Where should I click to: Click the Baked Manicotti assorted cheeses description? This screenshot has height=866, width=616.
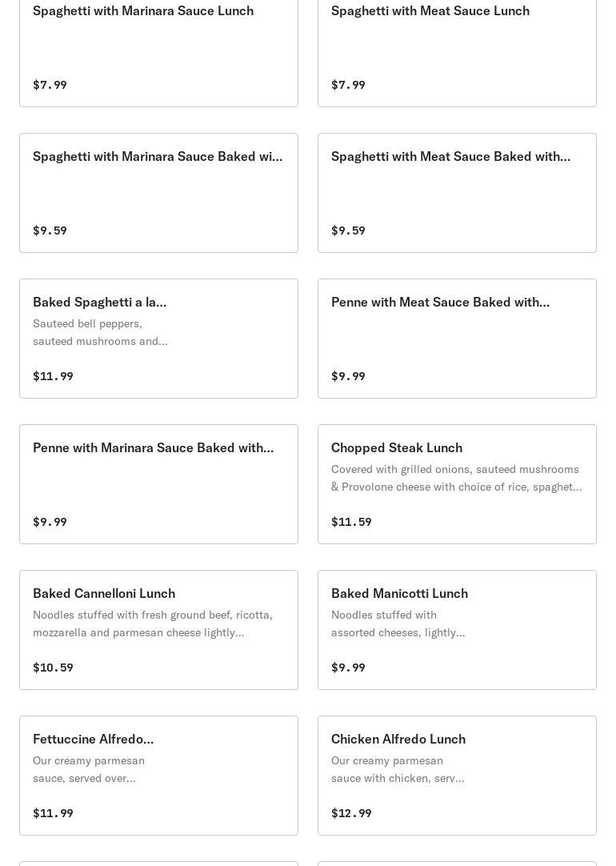pyautogui.click(x=398, y=623)
